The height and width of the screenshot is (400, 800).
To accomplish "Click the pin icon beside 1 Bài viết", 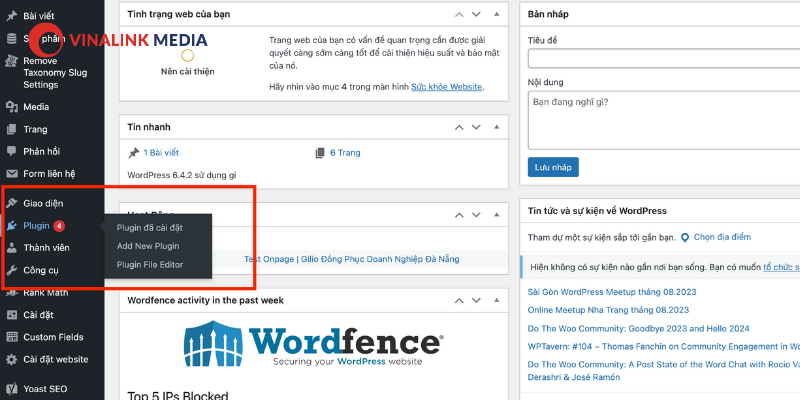I will coord(134,153).
